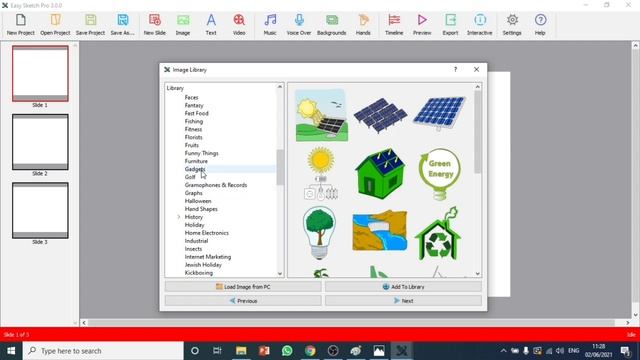This screenshot has width=640, height=360.
Task: Choose the Jewish Holiday category
Action: click(x=203, y=265)
